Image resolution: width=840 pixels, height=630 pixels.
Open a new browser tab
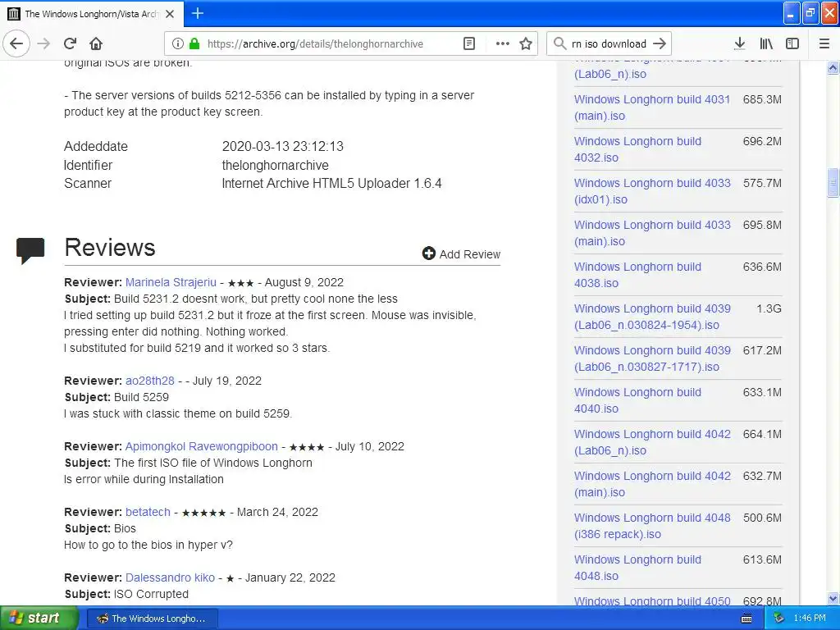[198, 13]
